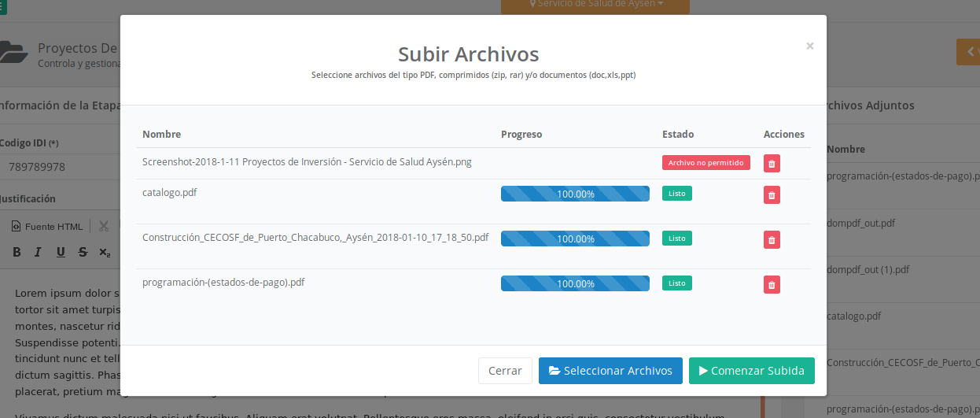Remove programación-(estados-de-pago).pdf from upload list
This screenshot has width=980, height=418.
tap(772, 284)
